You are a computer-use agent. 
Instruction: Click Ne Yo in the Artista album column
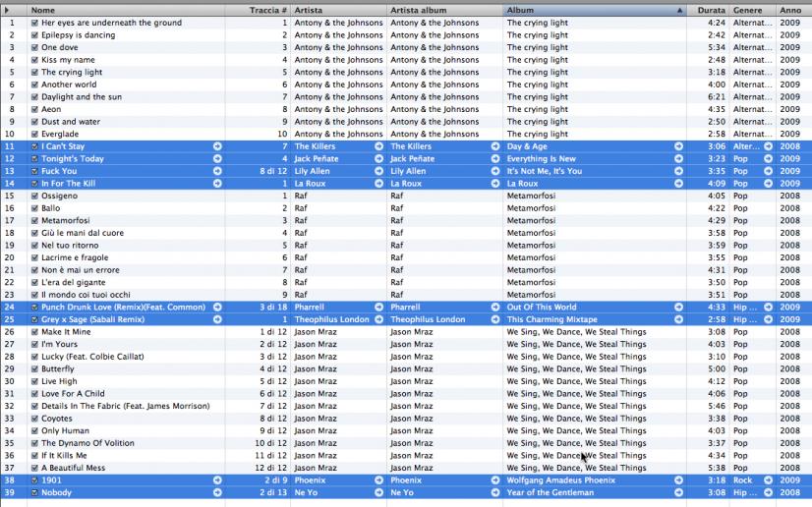[402, 493]
